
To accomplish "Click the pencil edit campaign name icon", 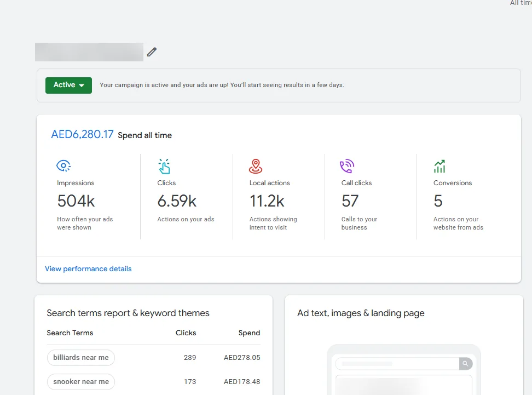I will pyautogui.click(x=152, y=52).
